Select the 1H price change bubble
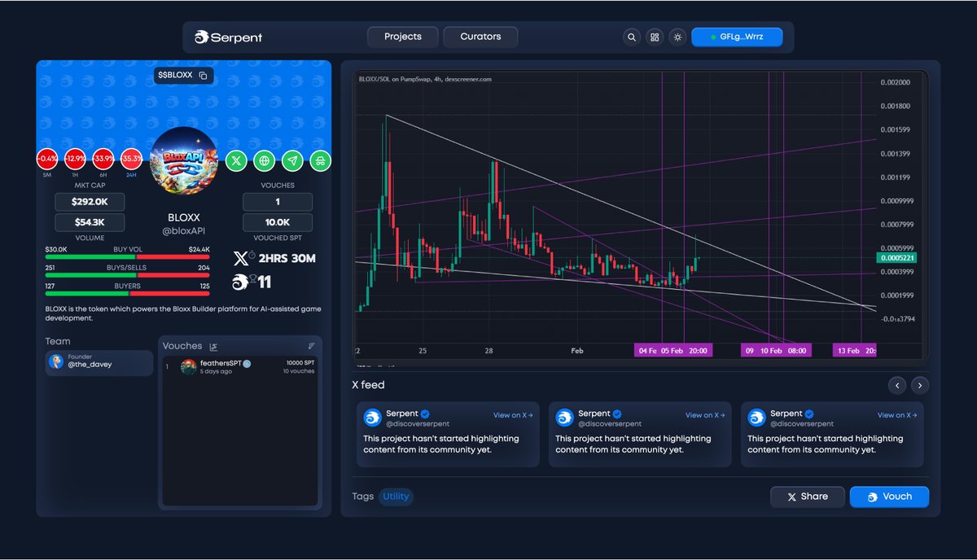 tap(76, 160)
